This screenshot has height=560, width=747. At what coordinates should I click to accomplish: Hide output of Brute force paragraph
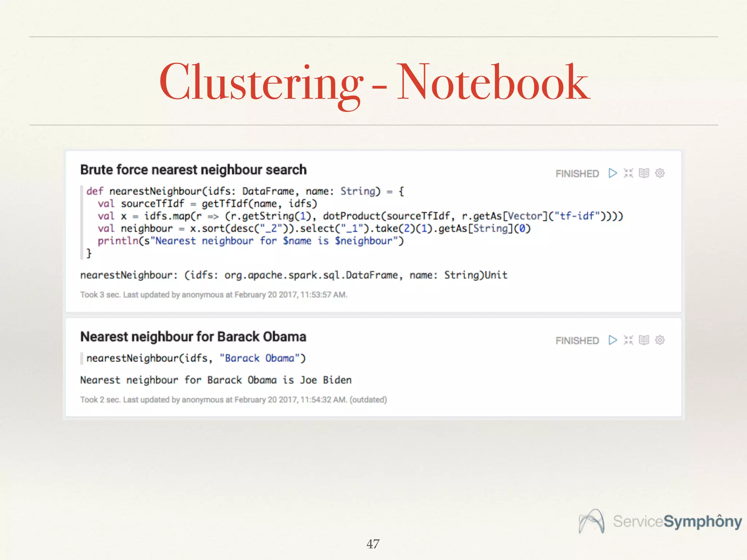click(644, 173)
